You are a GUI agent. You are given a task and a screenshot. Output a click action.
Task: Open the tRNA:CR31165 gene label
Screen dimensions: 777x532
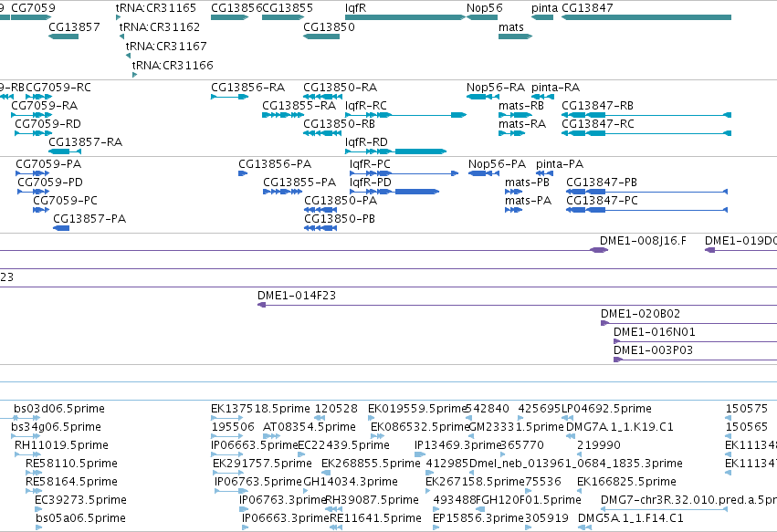pos(156,8)
